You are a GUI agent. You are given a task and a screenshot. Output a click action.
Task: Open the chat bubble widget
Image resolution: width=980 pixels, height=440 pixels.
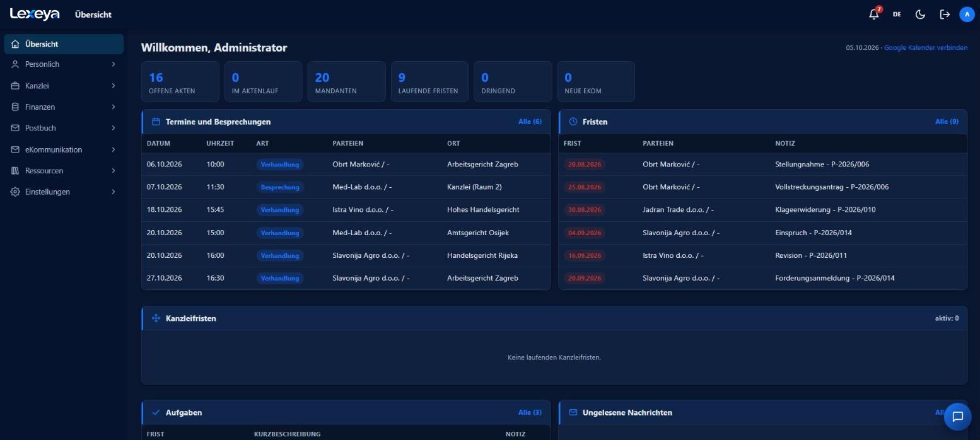click(958, 417)
